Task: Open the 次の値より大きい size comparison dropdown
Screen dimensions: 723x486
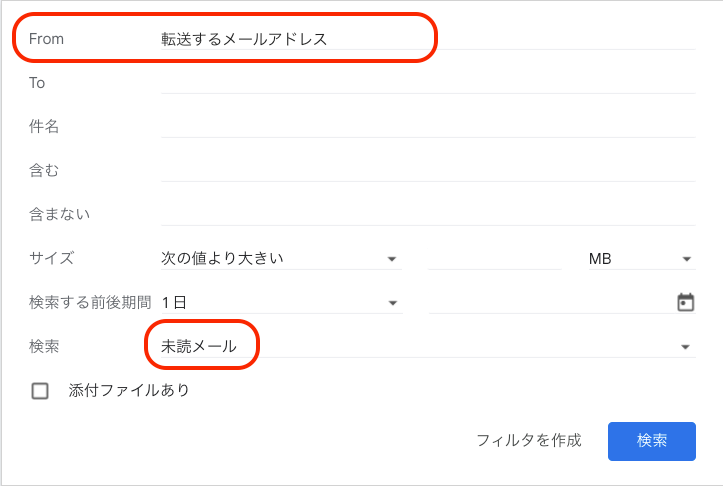Action: (281, 258)
